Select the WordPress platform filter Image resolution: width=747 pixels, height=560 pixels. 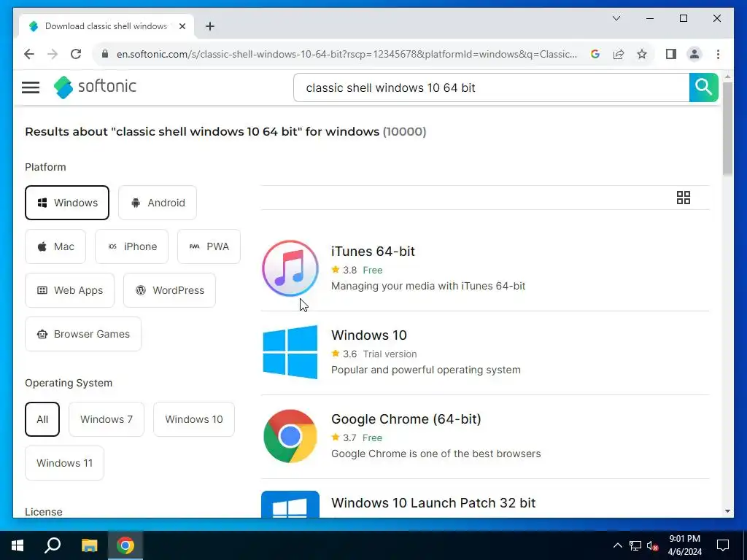pyautogui.click(x=169, y=290)
